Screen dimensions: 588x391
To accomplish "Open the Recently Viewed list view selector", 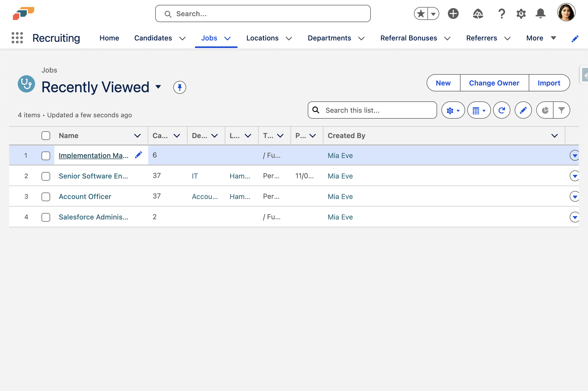I will (158, 87).
